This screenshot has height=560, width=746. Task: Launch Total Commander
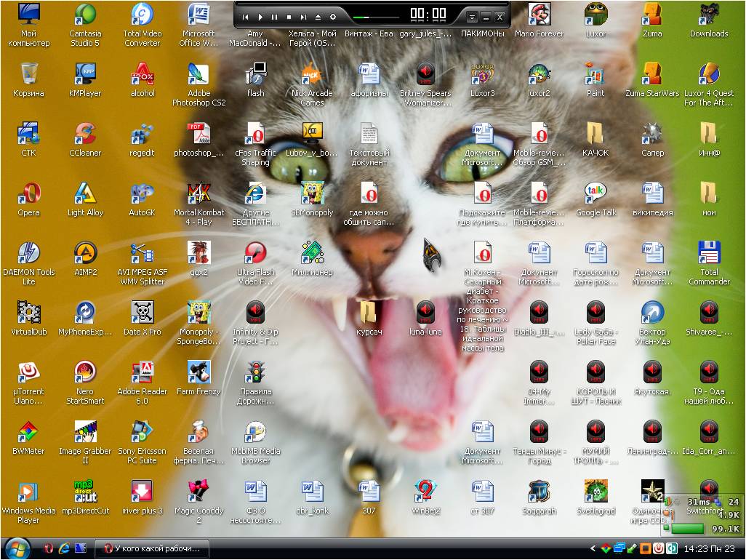708,251
